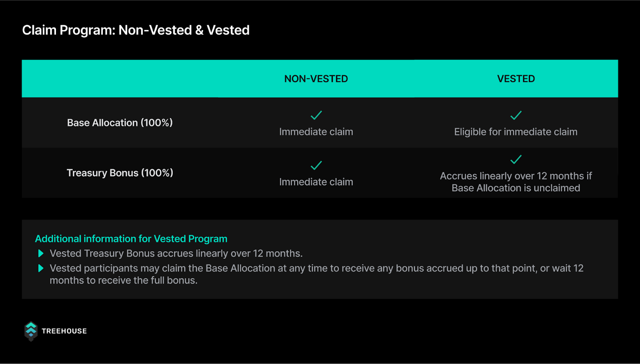Click the Vested participants may claim sentence
640x364 pixels.
(316, 274)
